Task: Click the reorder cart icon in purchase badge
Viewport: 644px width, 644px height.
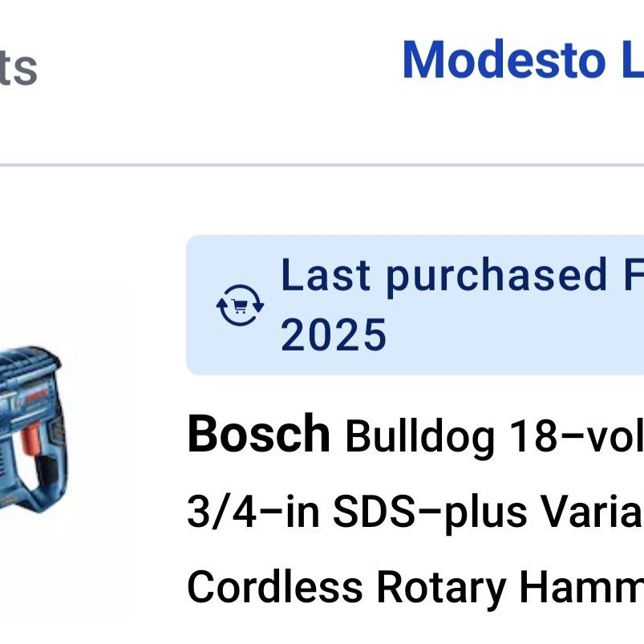Action: [x=240, y=306]
